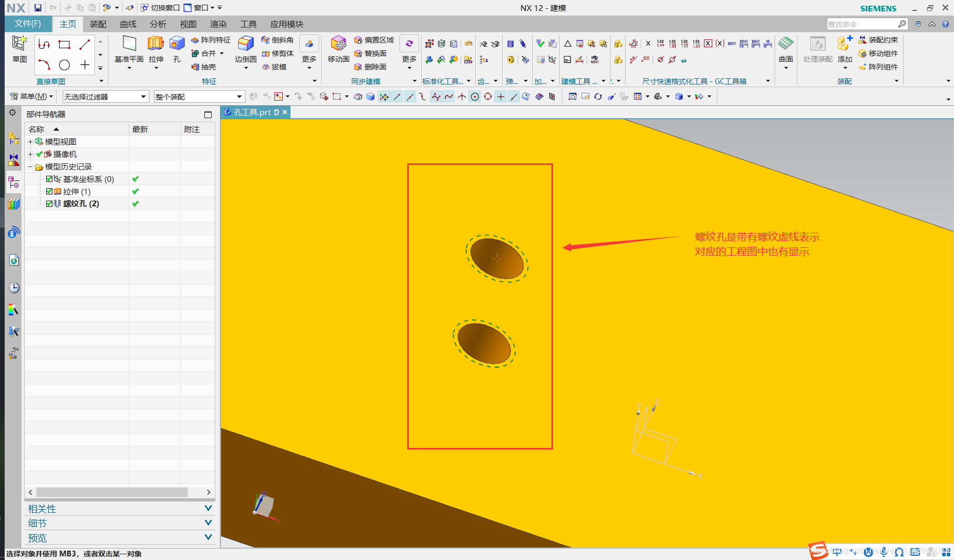Image resolution: width=954 pixels, height=560 pixels.
Task: Open the Help question mark icon
Action: point(945,24)
